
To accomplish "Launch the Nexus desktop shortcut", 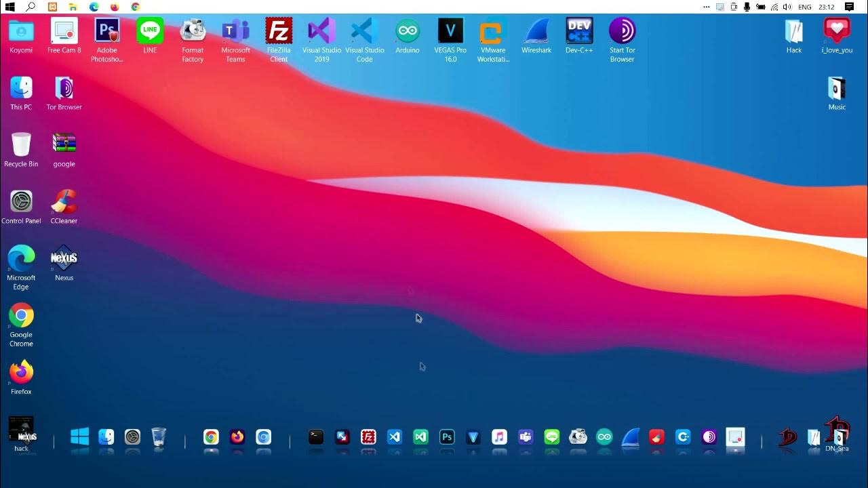I will tap(64, 264).
